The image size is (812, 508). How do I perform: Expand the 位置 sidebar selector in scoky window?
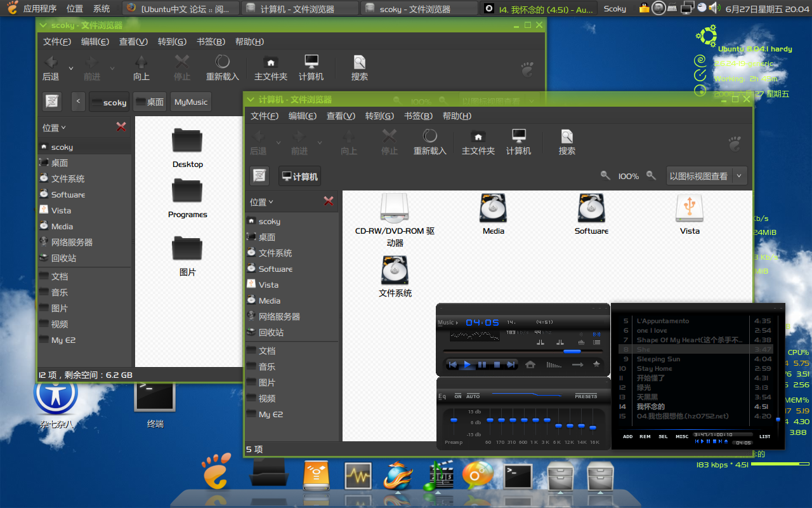click(55, 128)
